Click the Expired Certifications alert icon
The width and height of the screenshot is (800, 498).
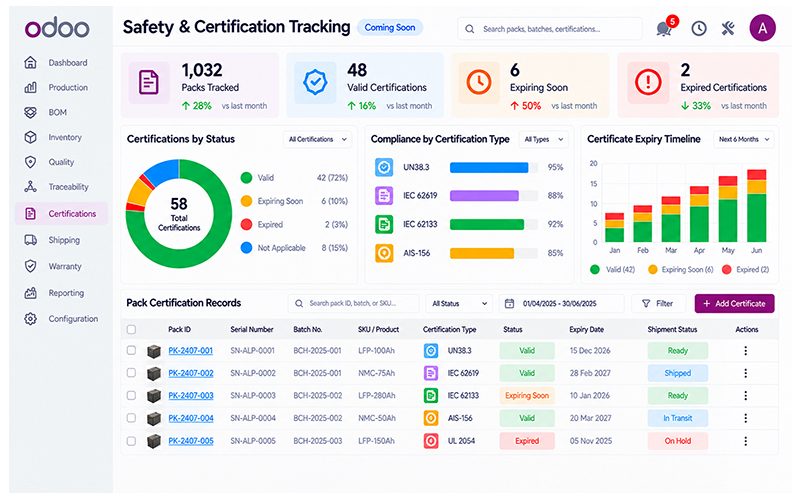point(648,82)
